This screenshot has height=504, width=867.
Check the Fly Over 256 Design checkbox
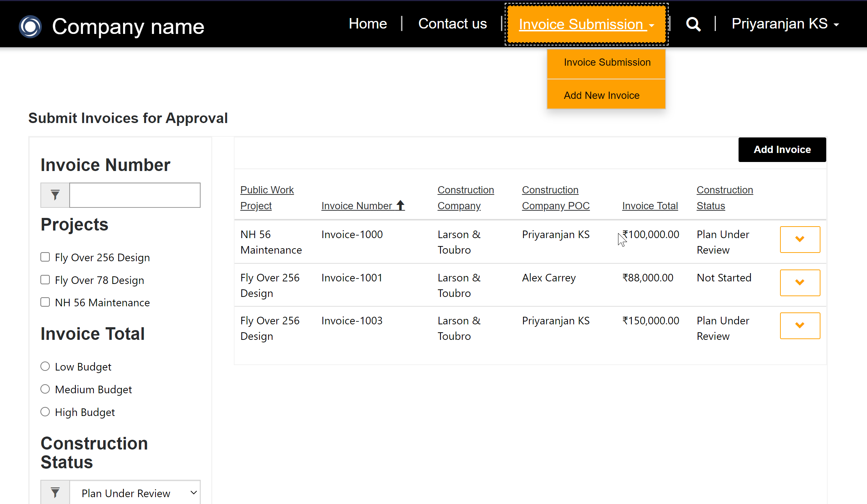45,257
